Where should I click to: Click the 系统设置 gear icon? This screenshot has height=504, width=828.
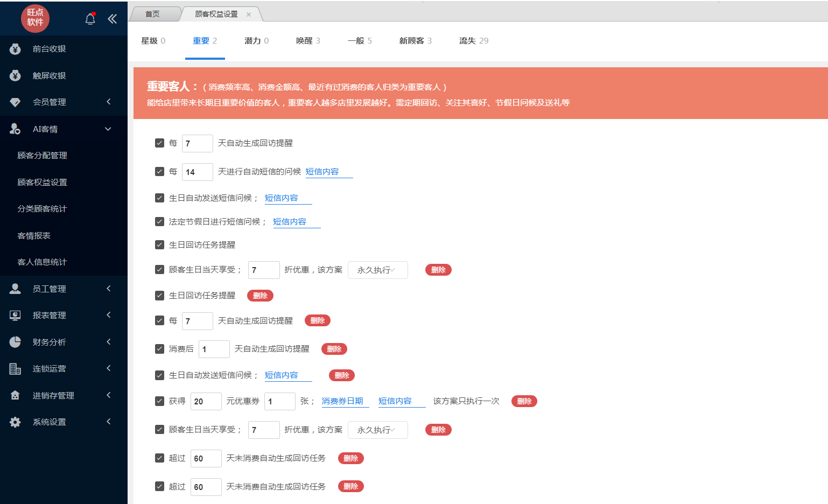15,422
